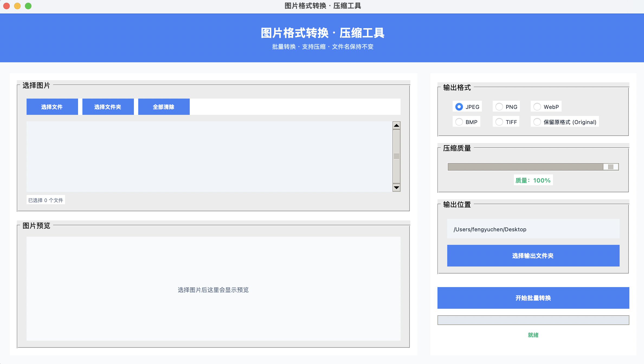Open the 选择输出文件夹 folder chooser
Viewport: 644px width, 364px height.
(x=533, y=256)
